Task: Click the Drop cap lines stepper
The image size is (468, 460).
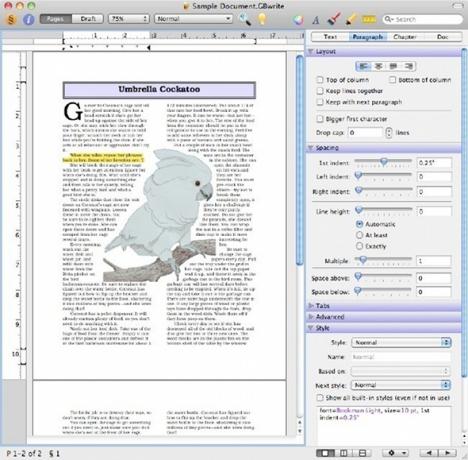Action: coord(389,133)
